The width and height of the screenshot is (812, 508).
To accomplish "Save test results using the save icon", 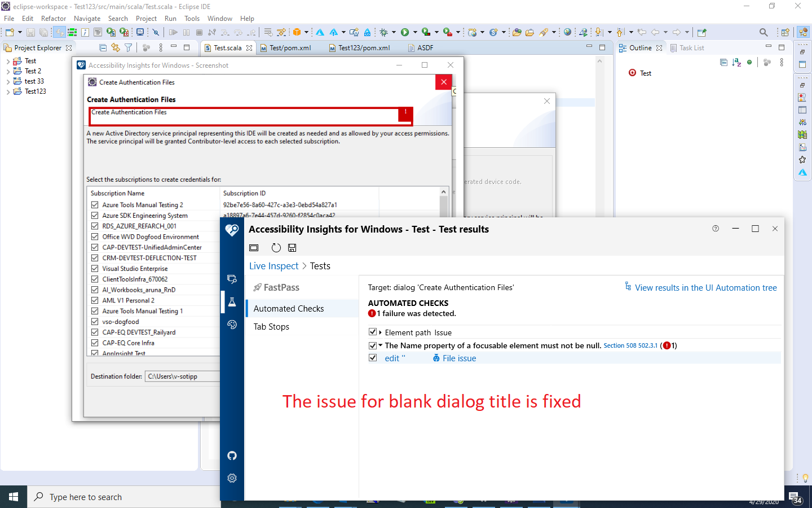I will tap(292, 247).
